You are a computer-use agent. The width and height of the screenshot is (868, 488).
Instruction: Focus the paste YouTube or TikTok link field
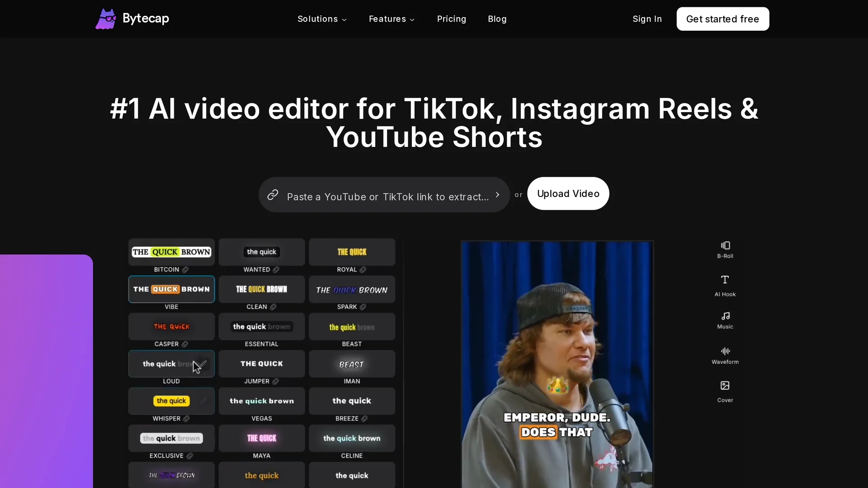tap(384, 195)
